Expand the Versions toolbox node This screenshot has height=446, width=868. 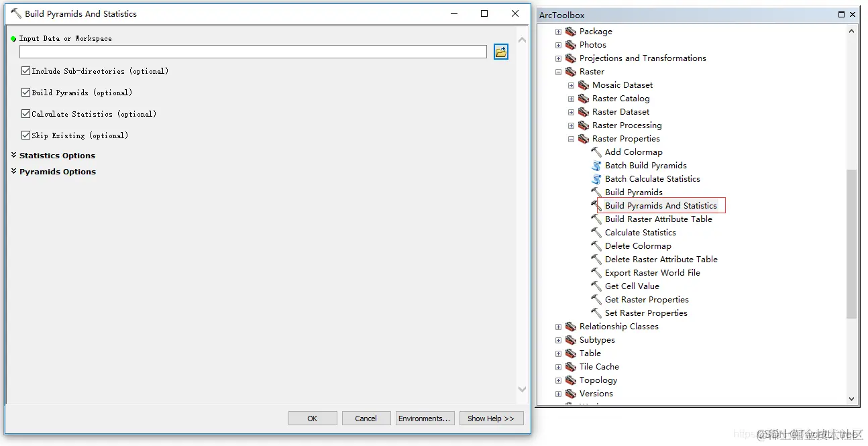pos(558,394)
